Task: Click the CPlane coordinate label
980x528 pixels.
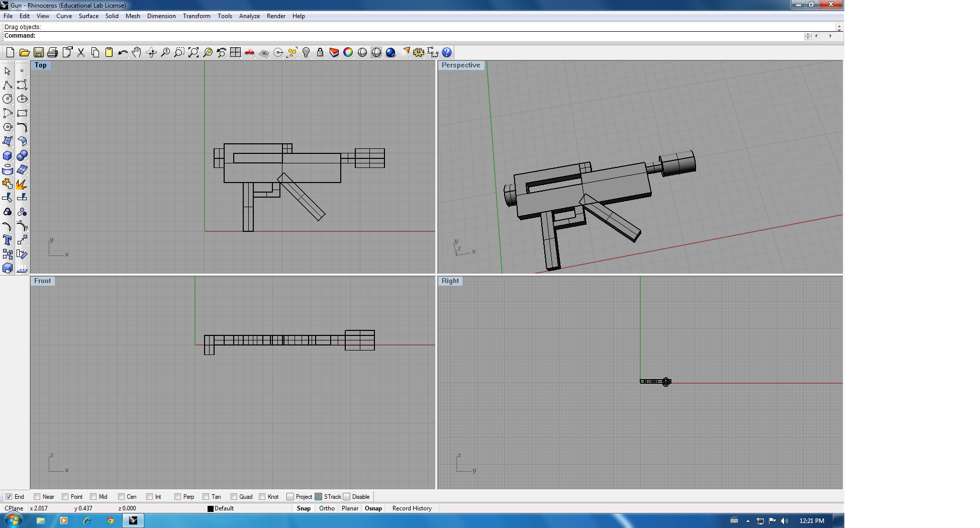Action: 14,508
